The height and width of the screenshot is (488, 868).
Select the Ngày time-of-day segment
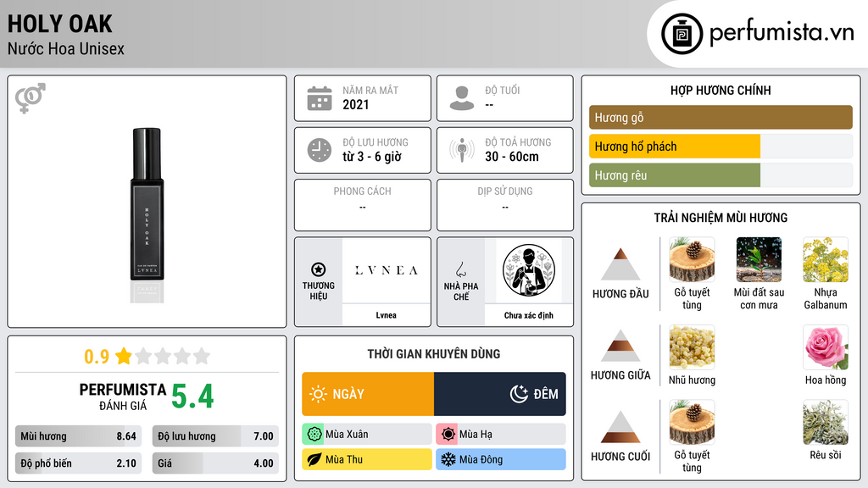[368, 394]
